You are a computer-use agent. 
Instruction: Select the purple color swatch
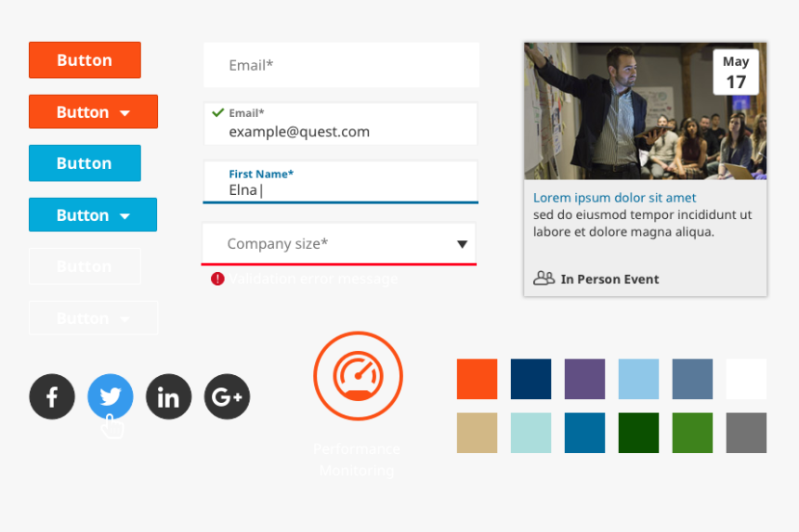click(x=584, y=379)
